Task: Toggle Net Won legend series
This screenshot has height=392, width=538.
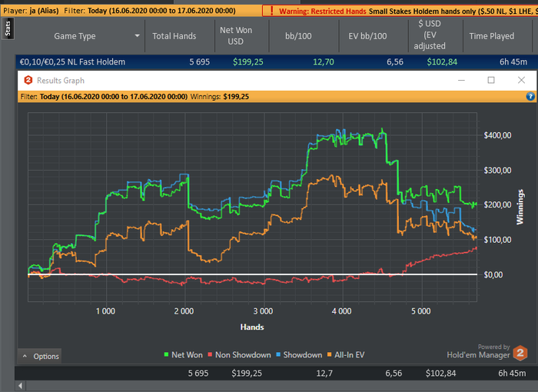Action: (x=184, y=355)
